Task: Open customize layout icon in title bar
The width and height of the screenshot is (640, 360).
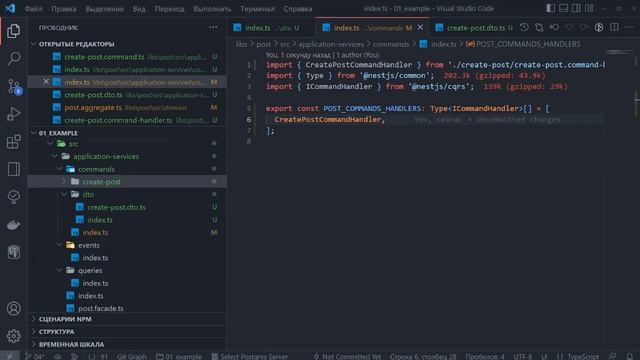Action: (x=589, y=8)
